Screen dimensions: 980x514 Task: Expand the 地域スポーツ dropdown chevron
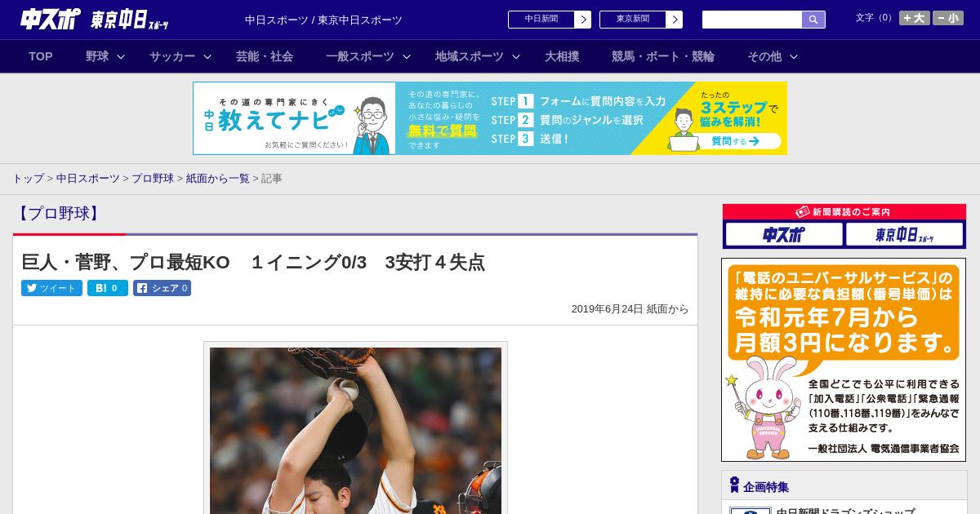click(x=515, y=56)
